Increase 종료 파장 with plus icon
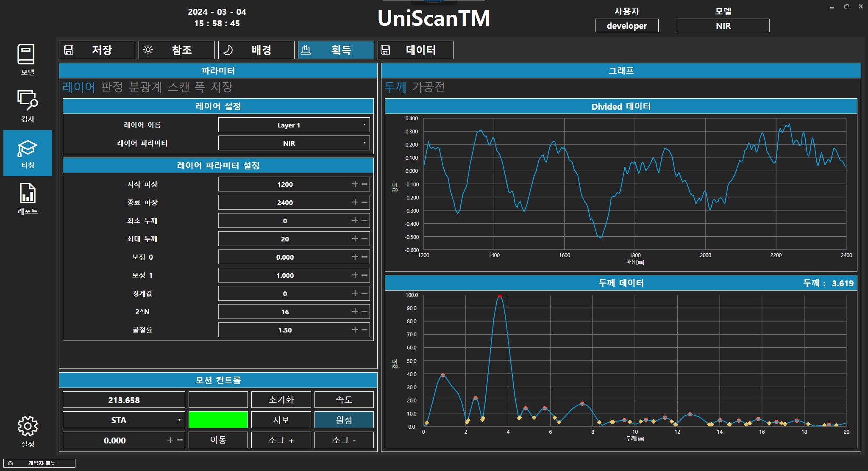This screenshot has width=868, height=471. coord(355,202)
